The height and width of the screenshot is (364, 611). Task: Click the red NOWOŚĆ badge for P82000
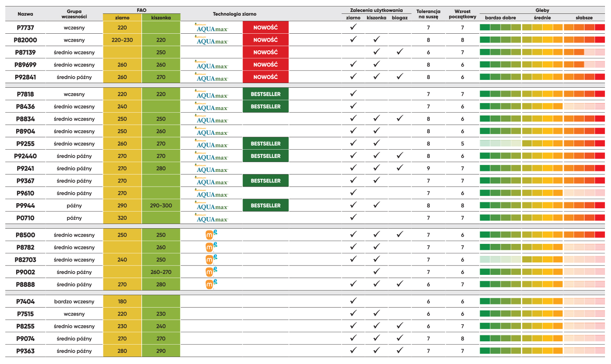click(x=265, y=40)
